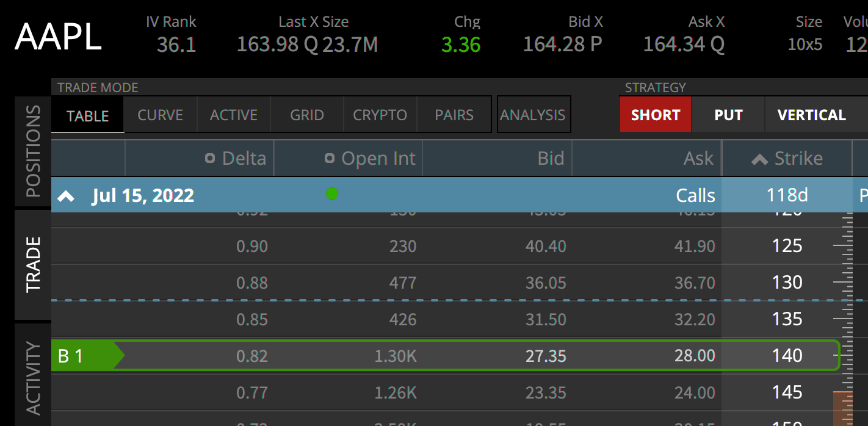Toggle the SHORT strategy button

click(x=656, y=115)
